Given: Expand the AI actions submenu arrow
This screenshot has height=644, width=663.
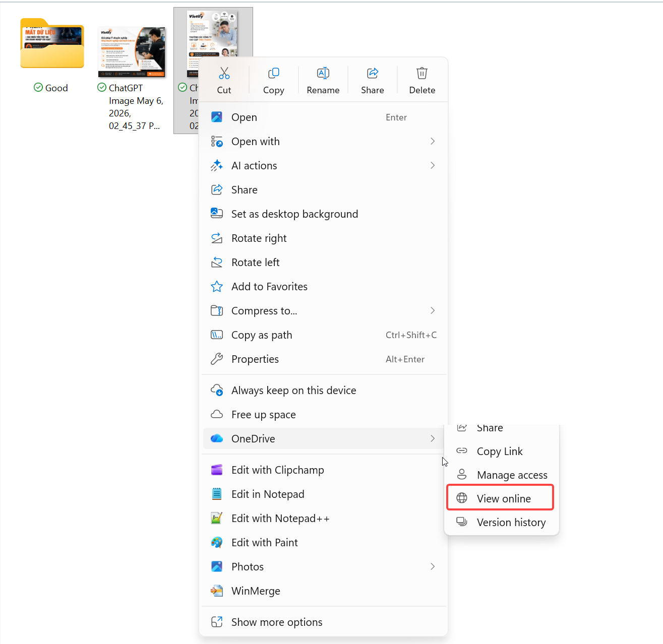Looking at the screenshot, I should (x=433, y=165).
